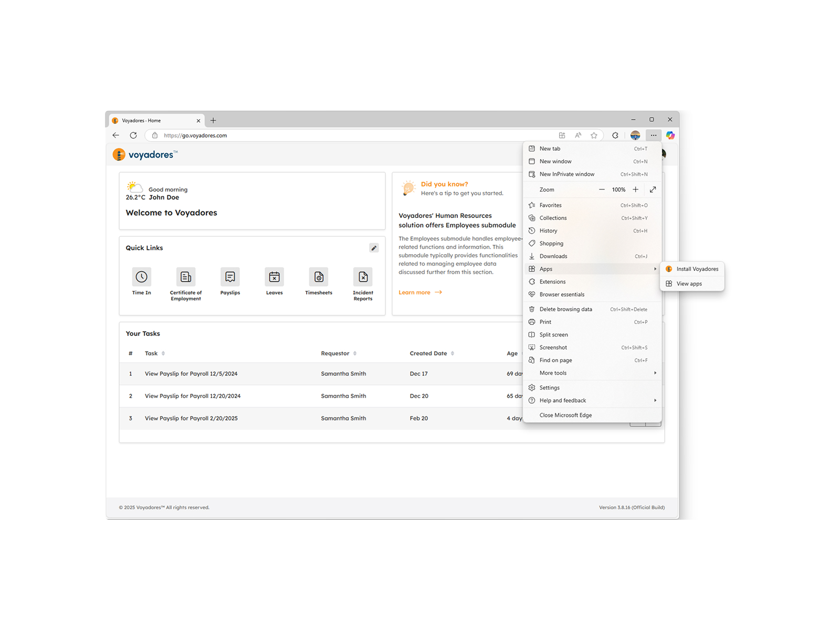Enter full screen from Zoom row
This screenshot has width=840, height=630.
click(653, 190)
